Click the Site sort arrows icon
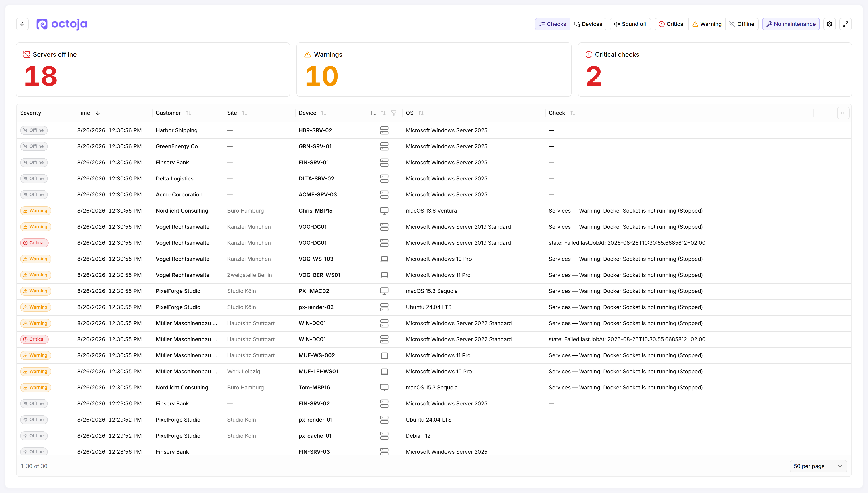Image resolution: width=868 pixels, height=493 pixels. [x=245, y=113]
